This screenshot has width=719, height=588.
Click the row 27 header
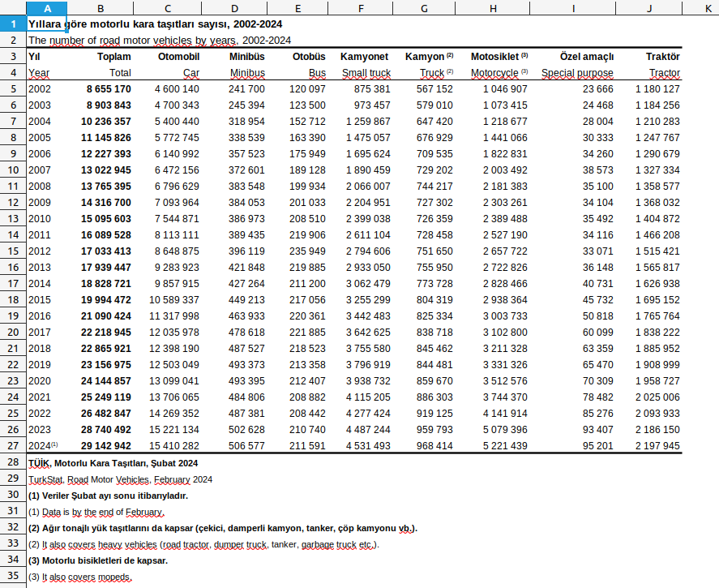pyautogui.click(x=13, y=445)
